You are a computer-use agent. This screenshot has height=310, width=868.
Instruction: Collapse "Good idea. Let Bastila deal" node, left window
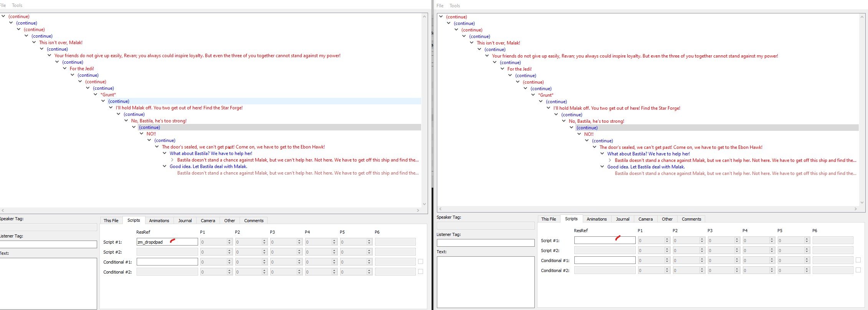(165, 167)
